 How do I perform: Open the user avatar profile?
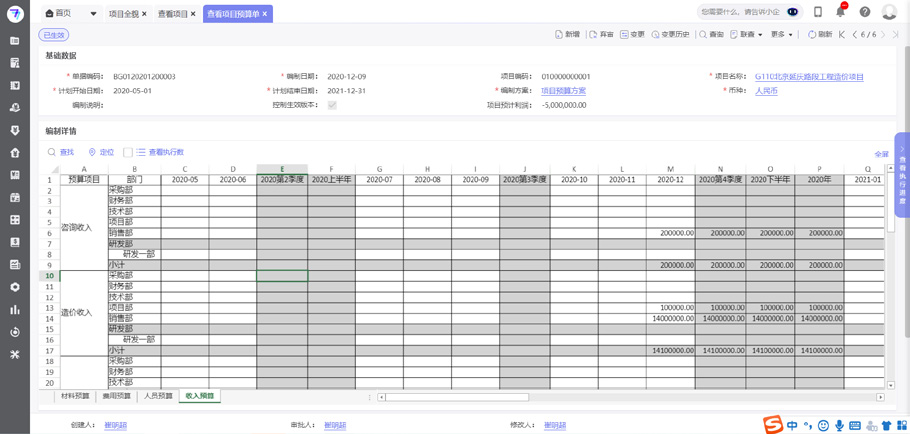[x=889, y=12]
